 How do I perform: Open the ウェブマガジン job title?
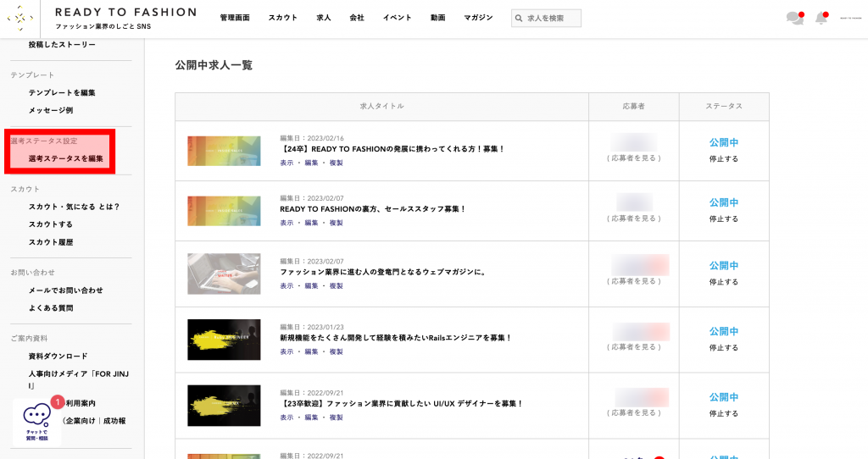[383, 272]
